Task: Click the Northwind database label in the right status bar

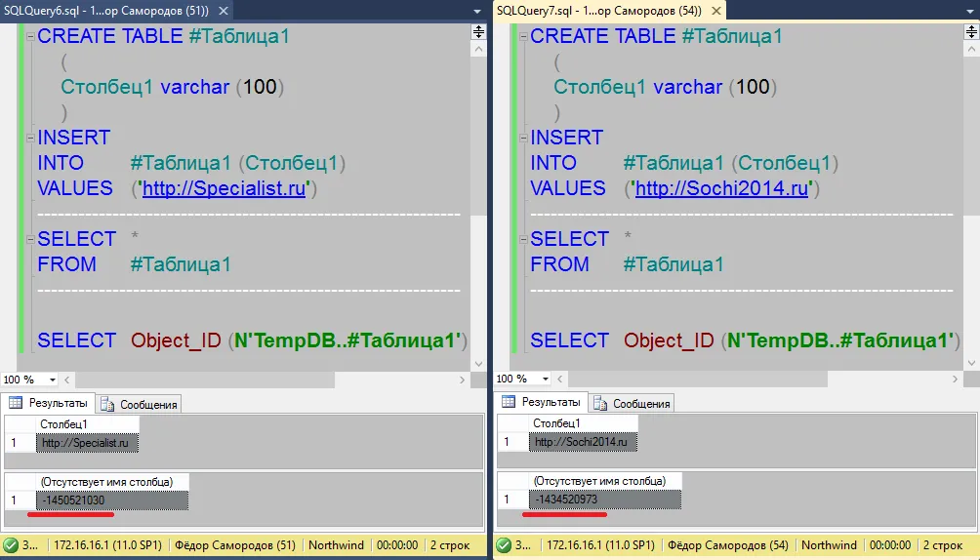Action: pos(830,545)
